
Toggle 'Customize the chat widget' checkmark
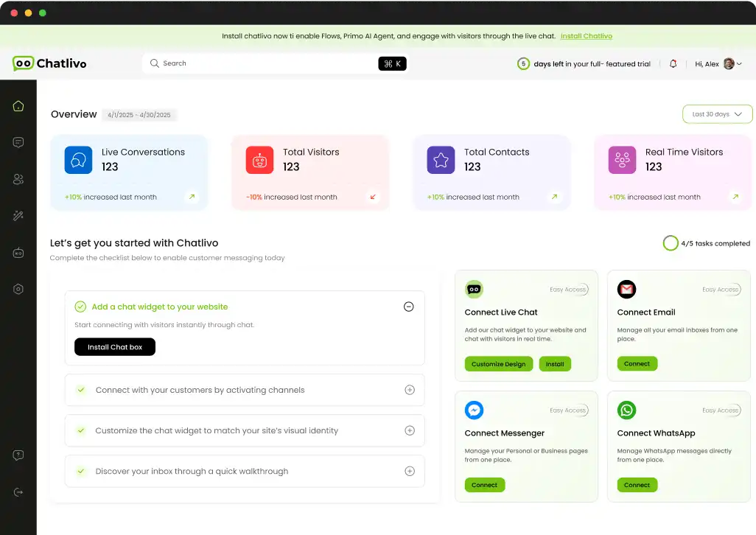81,430
